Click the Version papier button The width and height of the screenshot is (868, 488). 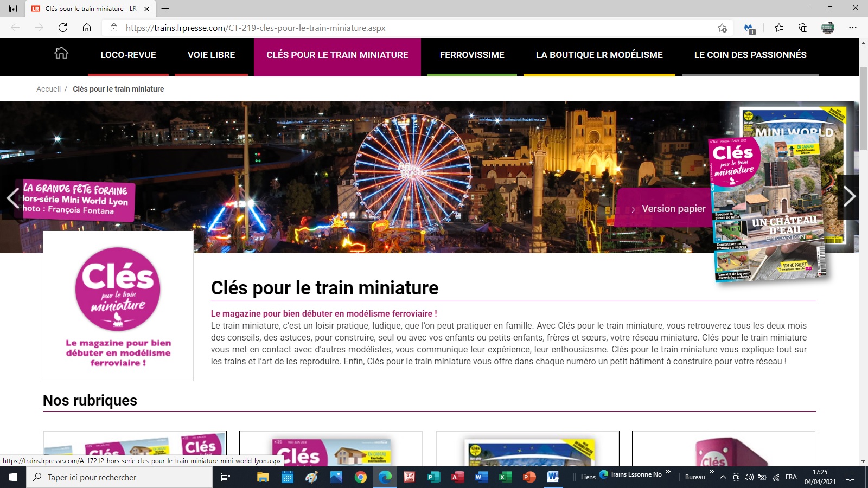click(x=668, y=209)
